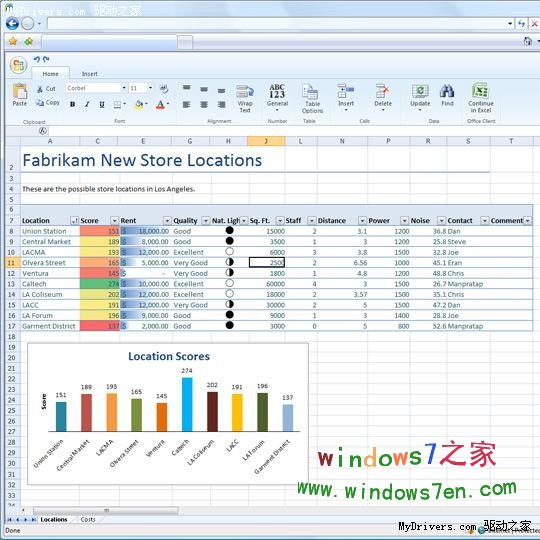Open the fill color dropdown arrow
Screen dimensions: 540x540
(146, 104)
